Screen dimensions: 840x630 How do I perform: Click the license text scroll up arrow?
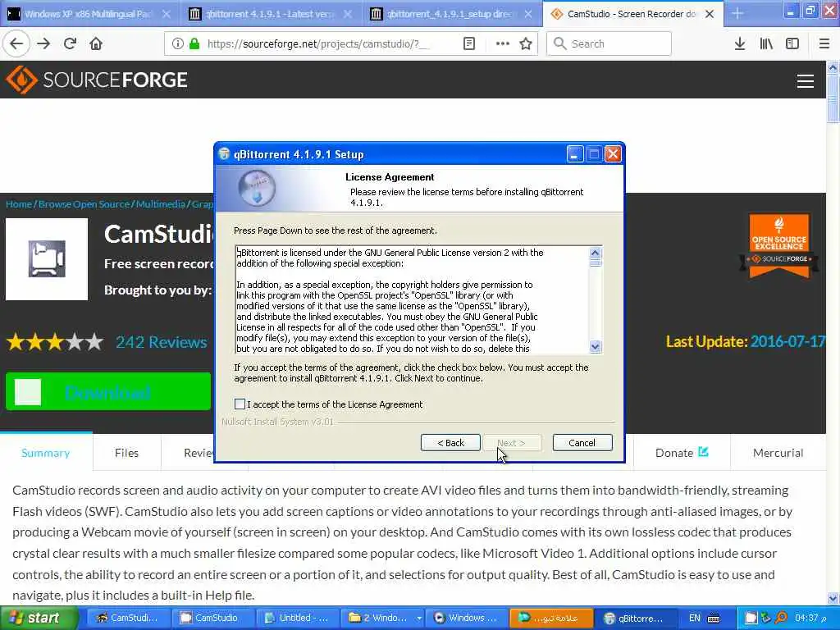click(596, 253)
